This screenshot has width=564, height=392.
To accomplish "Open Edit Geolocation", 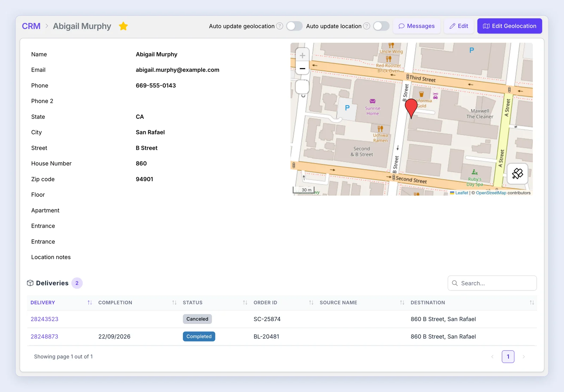I will (x=510, y=26).
